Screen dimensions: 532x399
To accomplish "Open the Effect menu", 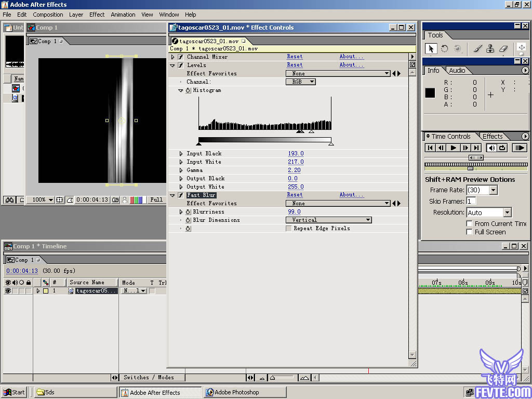I will pos(97,15).
